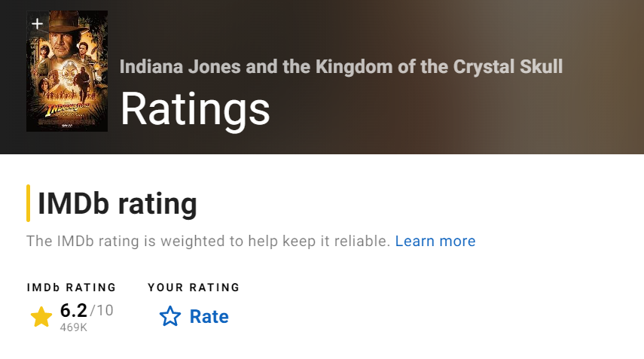This screenshot has width=644, height=359.
Task: Click the 469K vote count
Action: 73,327
